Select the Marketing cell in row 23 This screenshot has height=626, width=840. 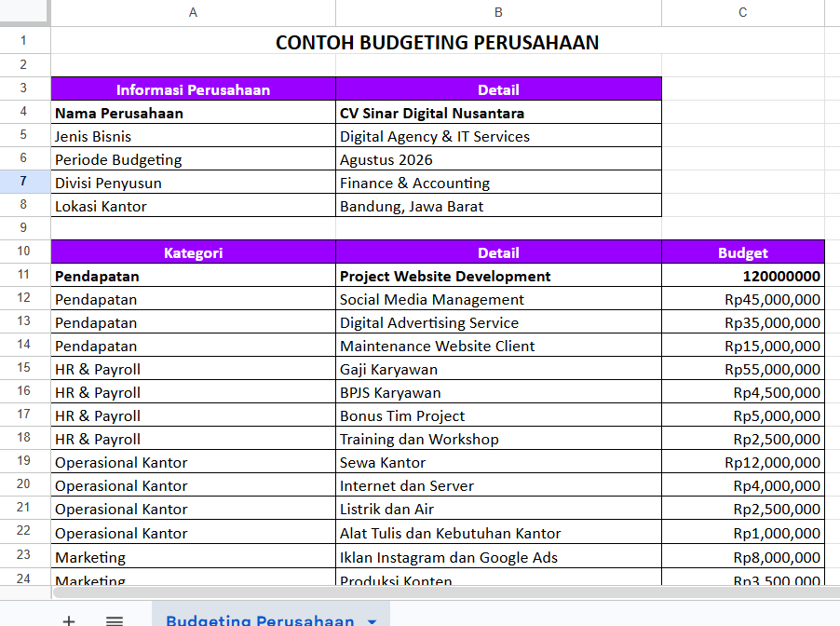[194, 556]
